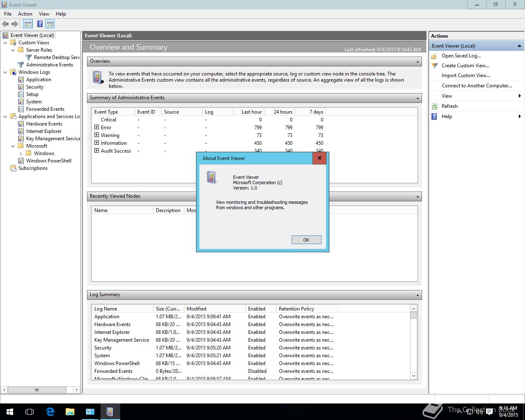The image size is (525, 420).
Task: Click the Forward arrow toolbar icon
Action: click(15, 24)
